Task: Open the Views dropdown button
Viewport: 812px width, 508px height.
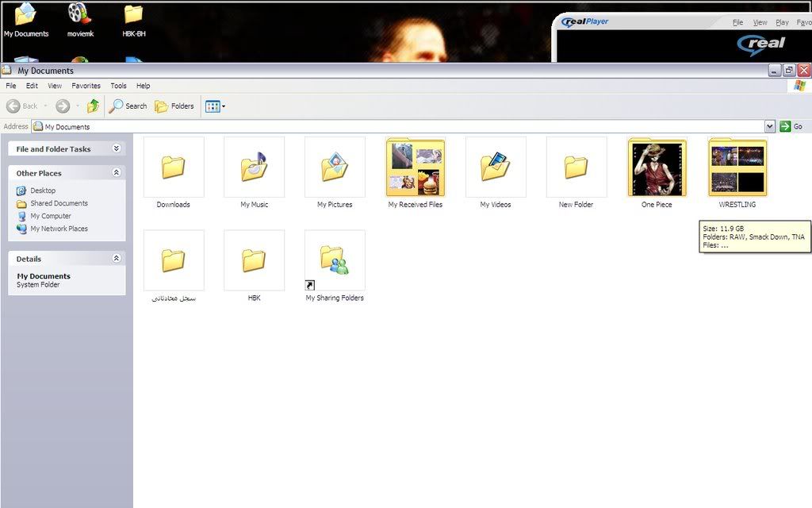Action: point(215,106)
